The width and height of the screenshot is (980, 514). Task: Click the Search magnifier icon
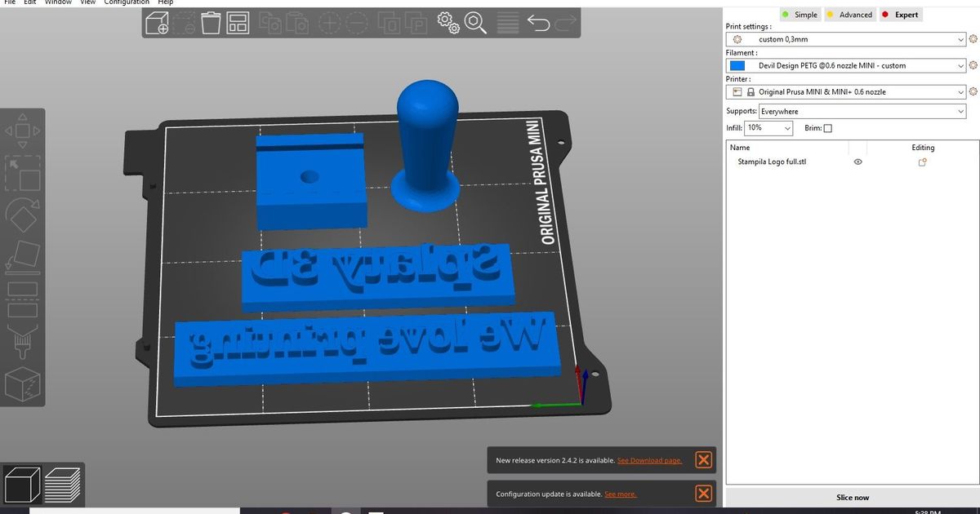pyautogui.click(x=474, y=23)
